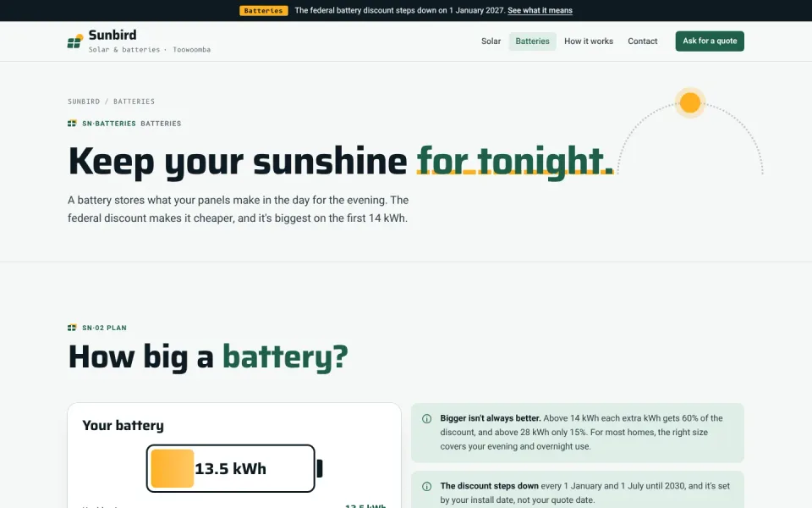Open the Solar nav item
This screenshot has height=508, width=812.
[491, 41]
